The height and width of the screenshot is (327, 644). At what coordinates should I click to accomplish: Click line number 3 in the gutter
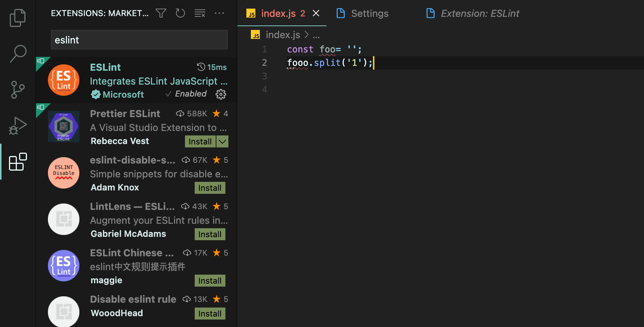click(x=264, y=76)
